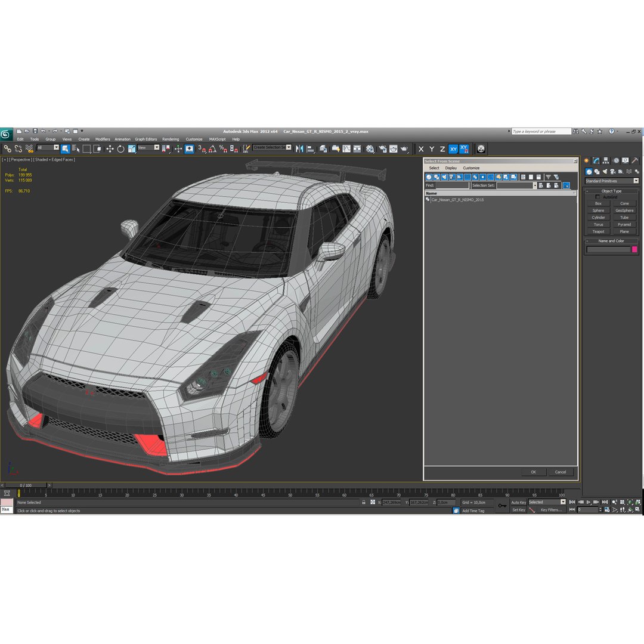This screenshot has width=644, height=644.
Task: Click the Find field in dialog
Action: pos(452,185)
